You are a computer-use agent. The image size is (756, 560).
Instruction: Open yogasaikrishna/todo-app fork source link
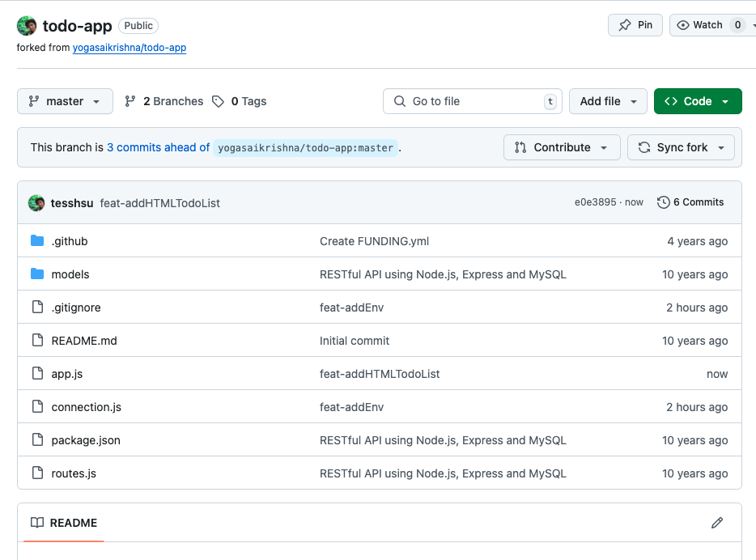[x=130, y=48]
